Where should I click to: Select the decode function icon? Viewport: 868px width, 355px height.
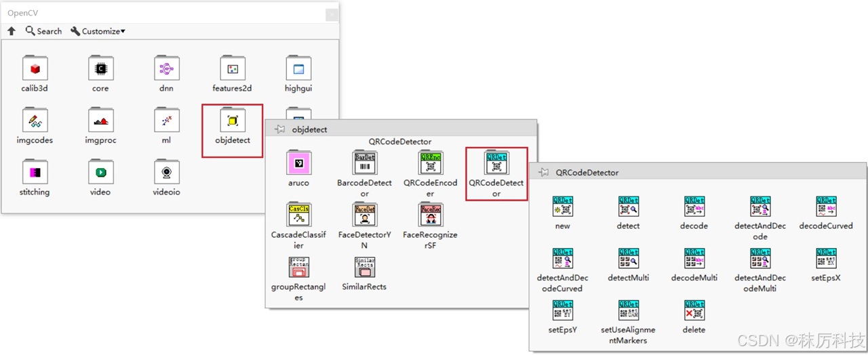(694, 207)
